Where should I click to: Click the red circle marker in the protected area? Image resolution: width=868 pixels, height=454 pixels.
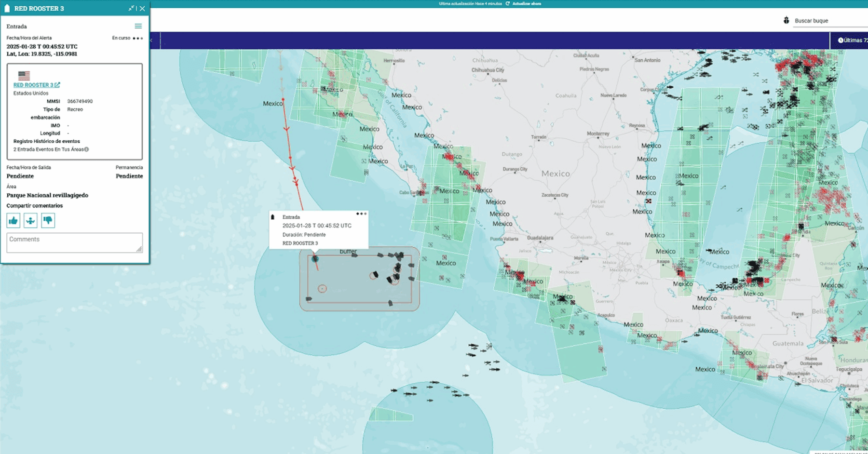tap(322, 289)
